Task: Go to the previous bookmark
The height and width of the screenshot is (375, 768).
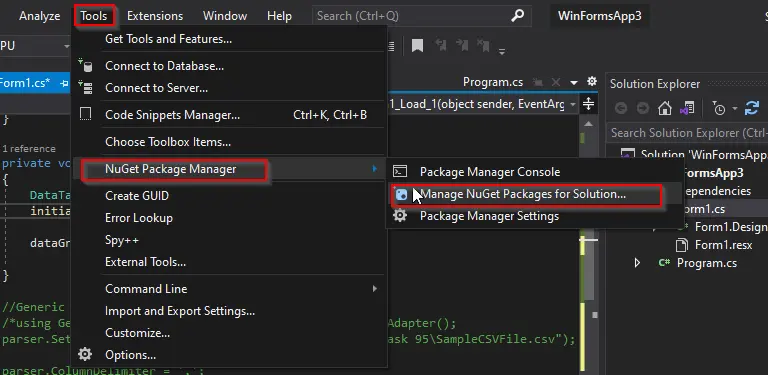Action: pos(441,46)
